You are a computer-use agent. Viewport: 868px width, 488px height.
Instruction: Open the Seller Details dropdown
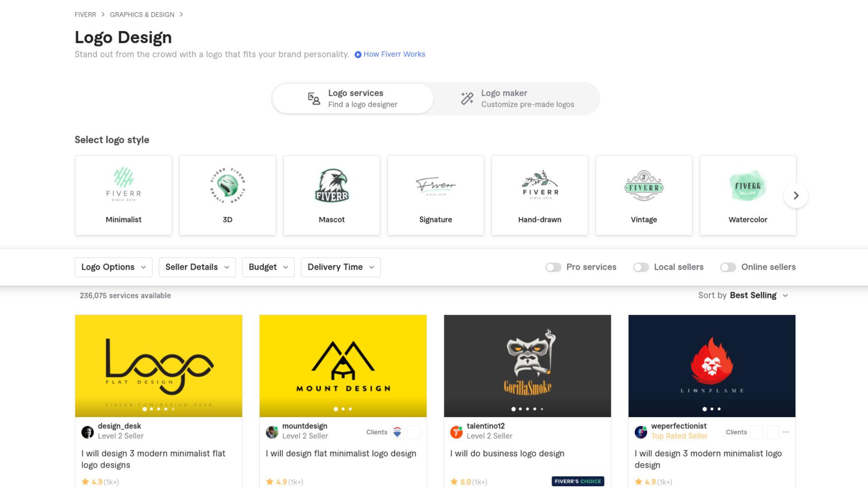[x=197, y=267]
